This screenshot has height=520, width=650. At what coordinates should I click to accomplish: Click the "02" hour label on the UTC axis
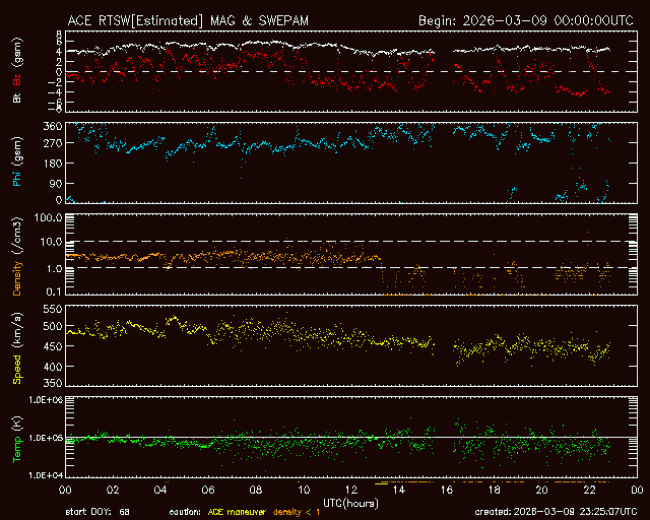[113, 490]
